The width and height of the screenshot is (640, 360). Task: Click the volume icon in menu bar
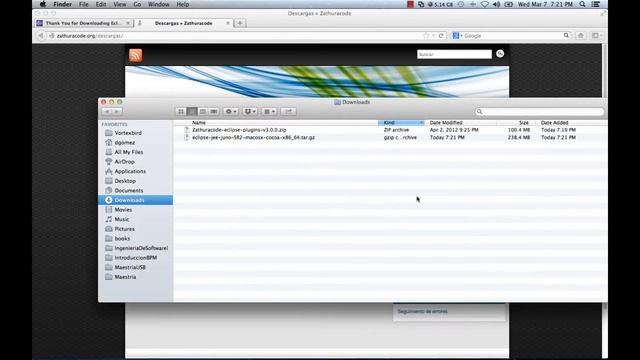pos(496,4)
